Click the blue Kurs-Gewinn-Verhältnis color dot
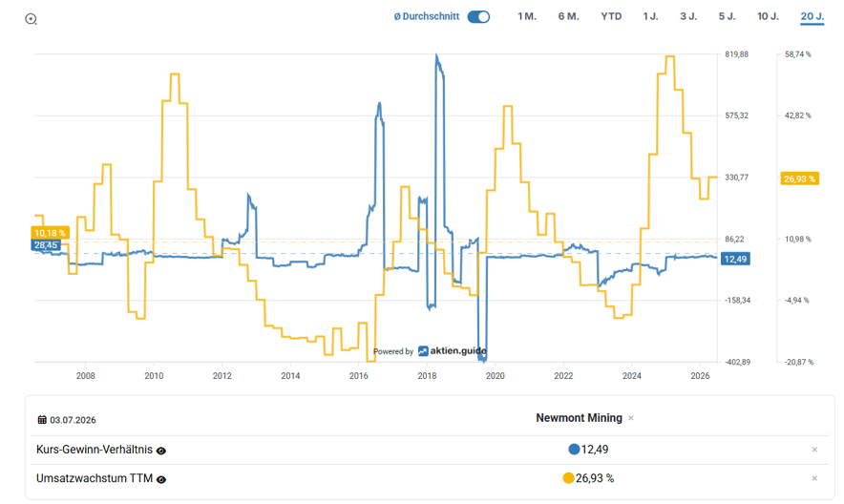Image resolution: width=844 pixels, height=504 pixels. pos(574,450)
